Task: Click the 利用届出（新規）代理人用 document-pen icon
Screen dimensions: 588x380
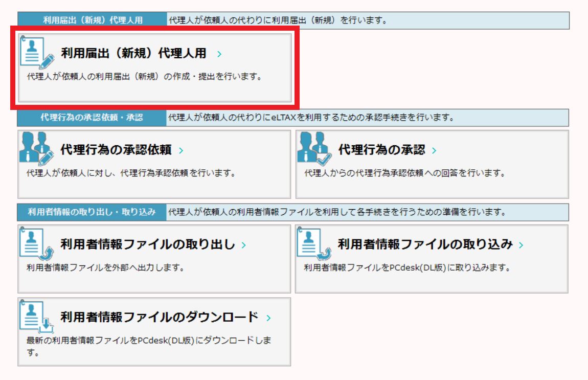Action: pyautogui.click(x=37, y=53)
